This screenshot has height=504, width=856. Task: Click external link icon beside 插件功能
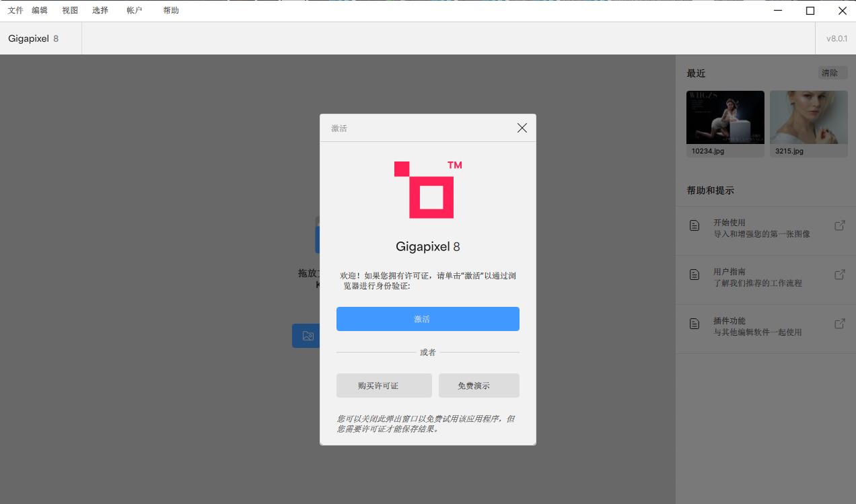pos(840,324)
